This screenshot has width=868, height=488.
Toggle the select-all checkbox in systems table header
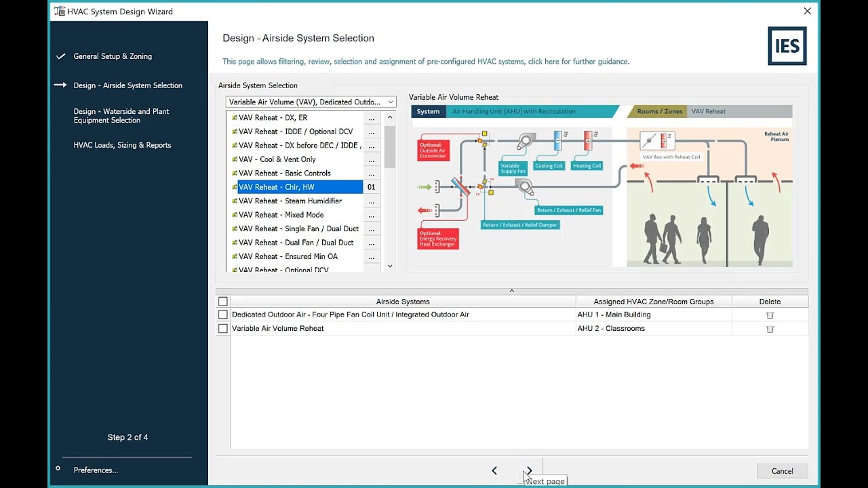(x=223, y=302)
